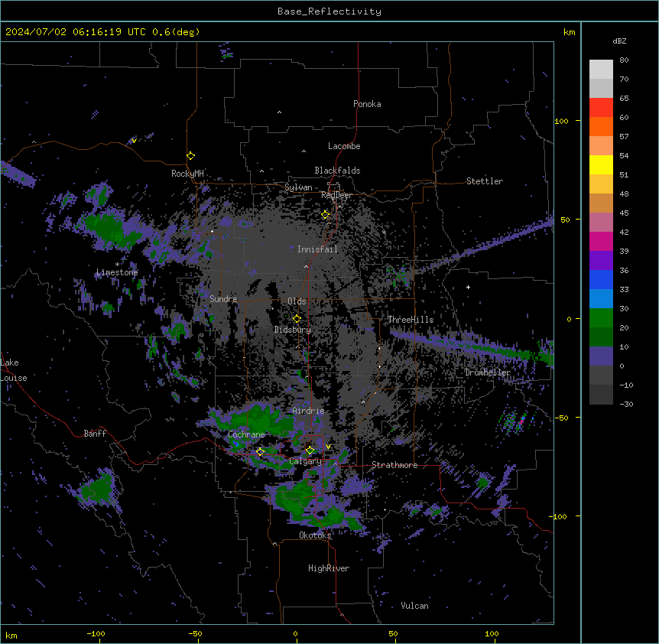Click the Blackfalds map label

tap(337, 171)
